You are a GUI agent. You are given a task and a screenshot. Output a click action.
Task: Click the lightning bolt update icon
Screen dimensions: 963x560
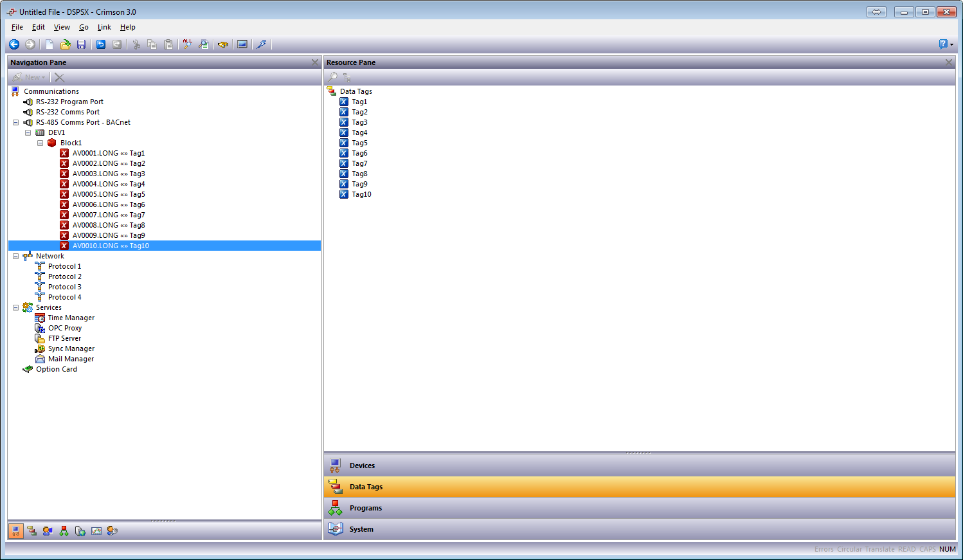(261, 44)
